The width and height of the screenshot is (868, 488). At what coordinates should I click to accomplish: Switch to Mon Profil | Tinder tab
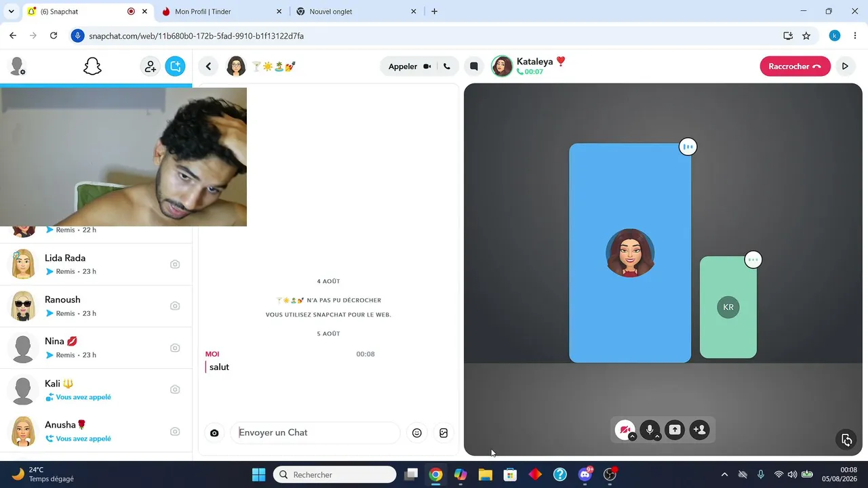point(222,12)
